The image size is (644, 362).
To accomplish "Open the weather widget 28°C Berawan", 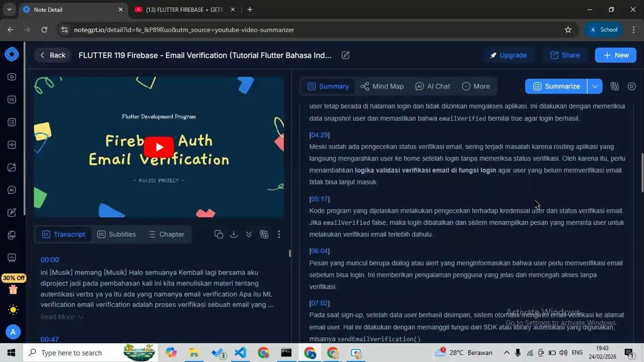I will click(x=463, y=353).
